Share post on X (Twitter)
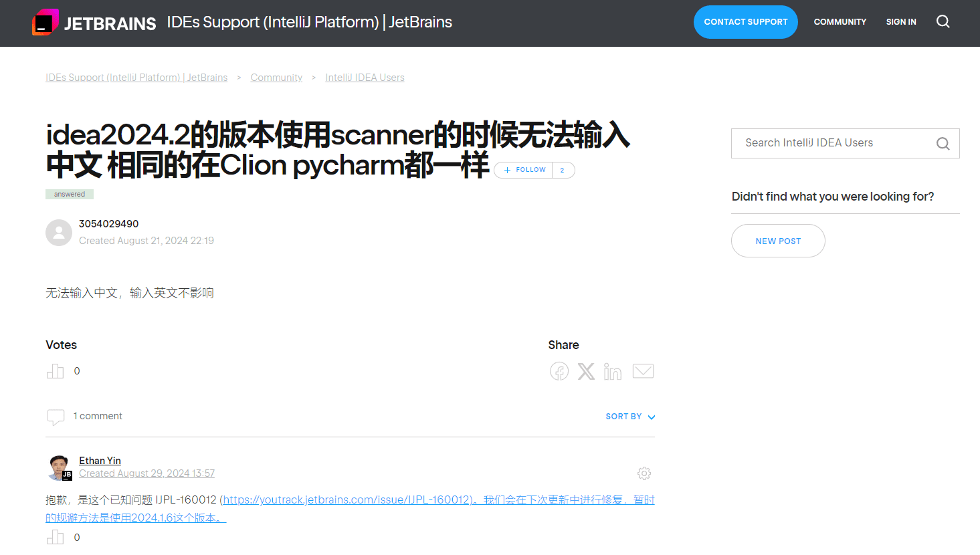Viewport: 980px width, 555px height. [x=586, y=371]
